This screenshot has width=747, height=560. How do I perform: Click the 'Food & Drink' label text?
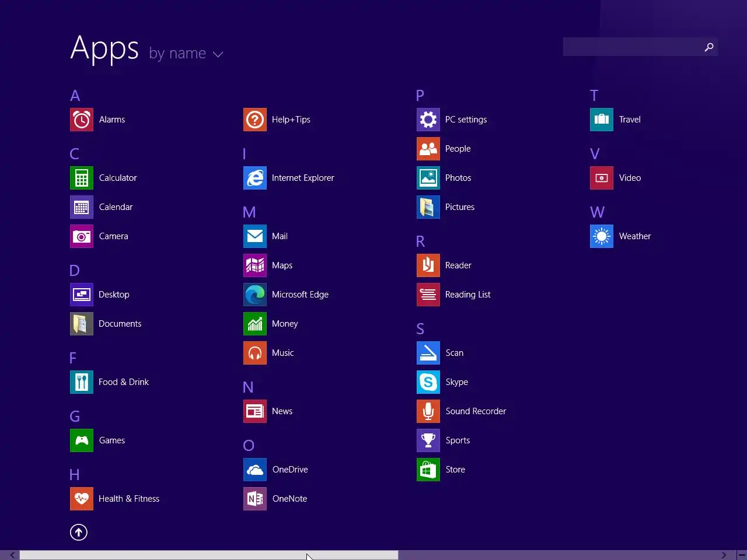124,382
